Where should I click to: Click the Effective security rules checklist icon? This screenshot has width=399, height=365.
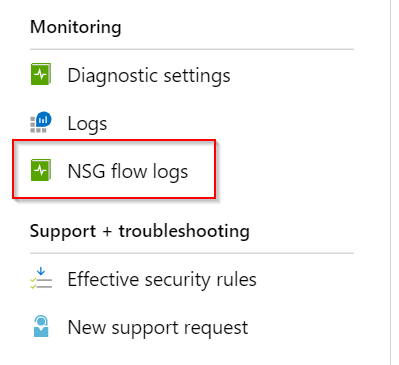41,278
